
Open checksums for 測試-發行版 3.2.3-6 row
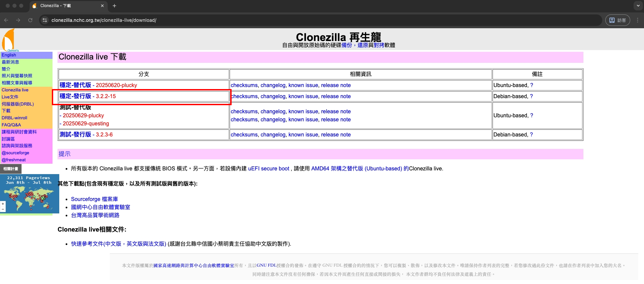pos(244,135)
